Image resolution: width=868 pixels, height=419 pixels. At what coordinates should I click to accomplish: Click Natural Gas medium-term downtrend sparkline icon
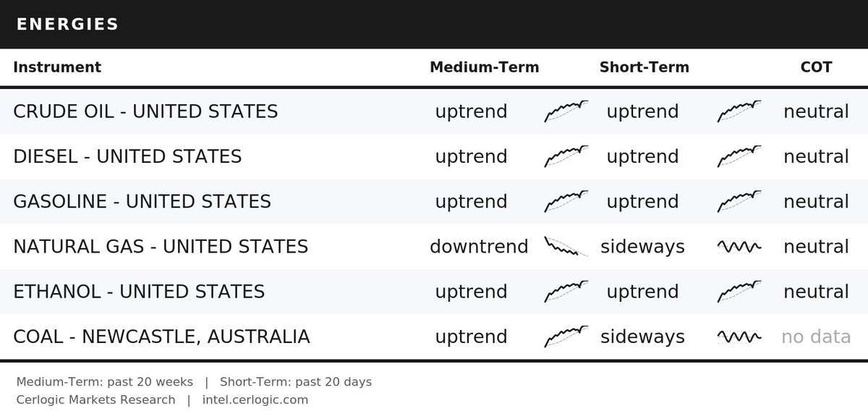[x=566, y=247]
